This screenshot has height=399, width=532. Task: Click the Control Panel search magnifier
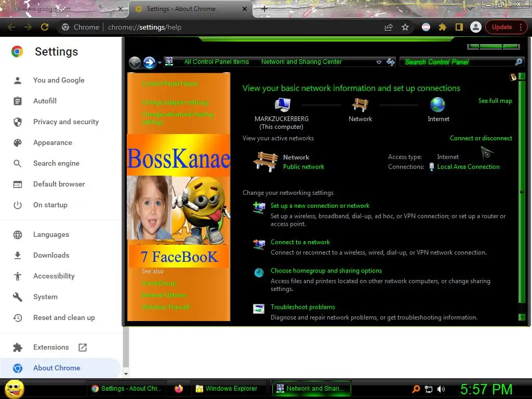[x=518, y=62]
